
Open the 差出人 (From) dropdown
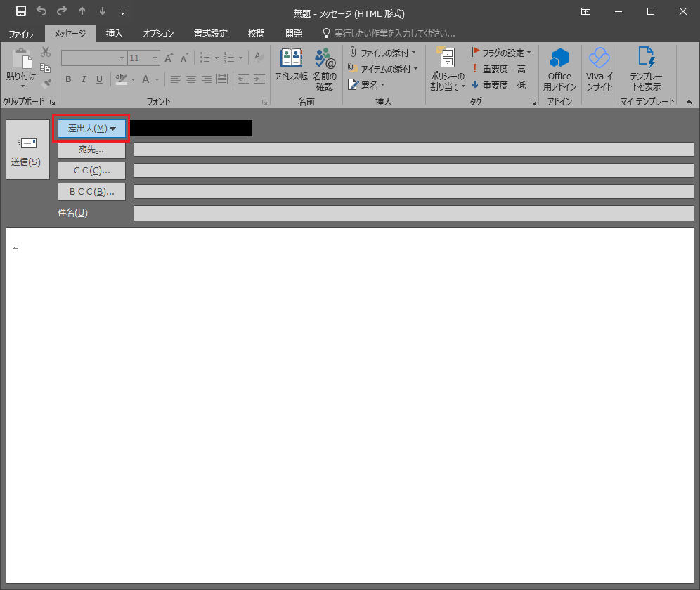[91, 129]
